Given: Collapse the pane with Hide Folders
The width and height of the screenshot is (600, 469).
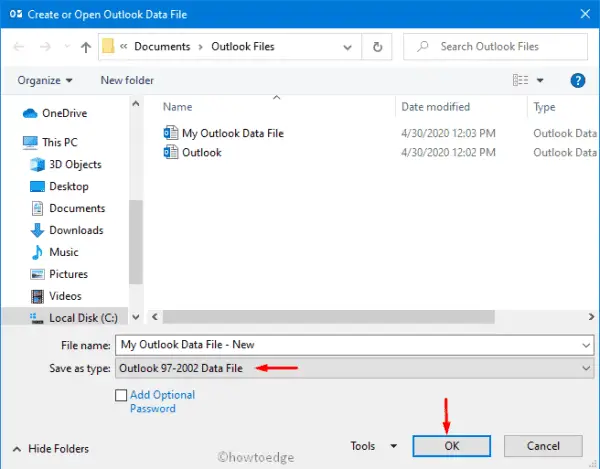Looking at the screenshot, I should (x=50, y=449).
